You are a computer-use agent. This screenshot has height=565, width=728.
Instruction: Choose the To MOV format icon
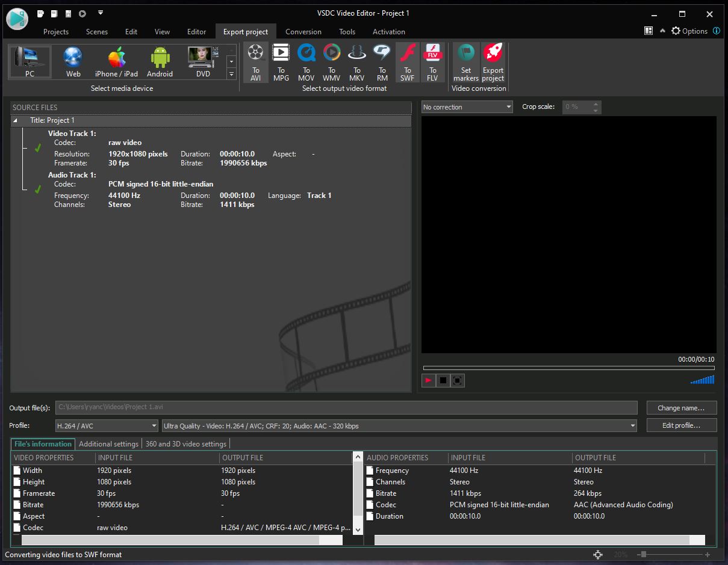[x=306, y=62]
